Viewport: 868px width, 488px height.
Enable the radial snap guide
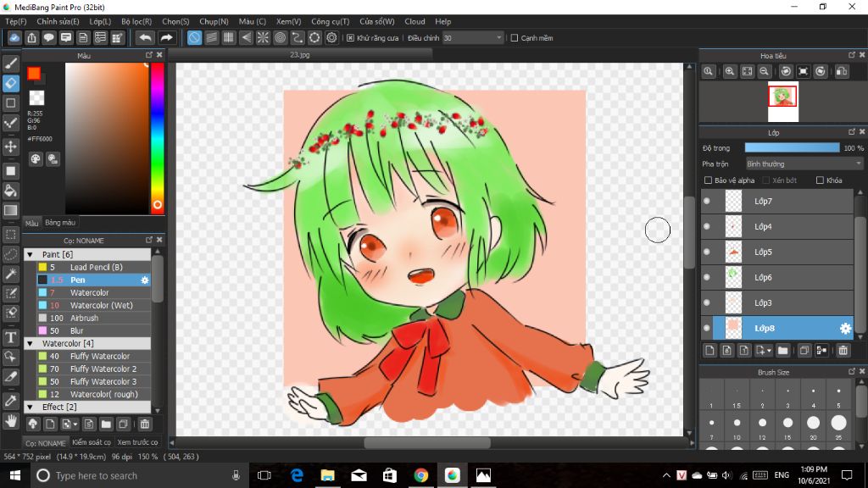pos(263,37)
